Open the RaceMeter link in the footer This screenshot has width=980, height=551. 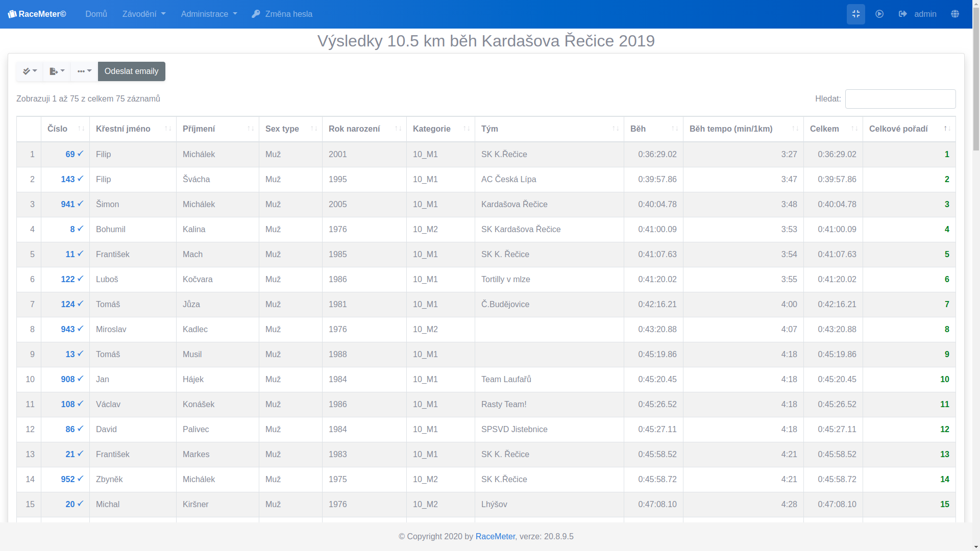pos(495,537)
